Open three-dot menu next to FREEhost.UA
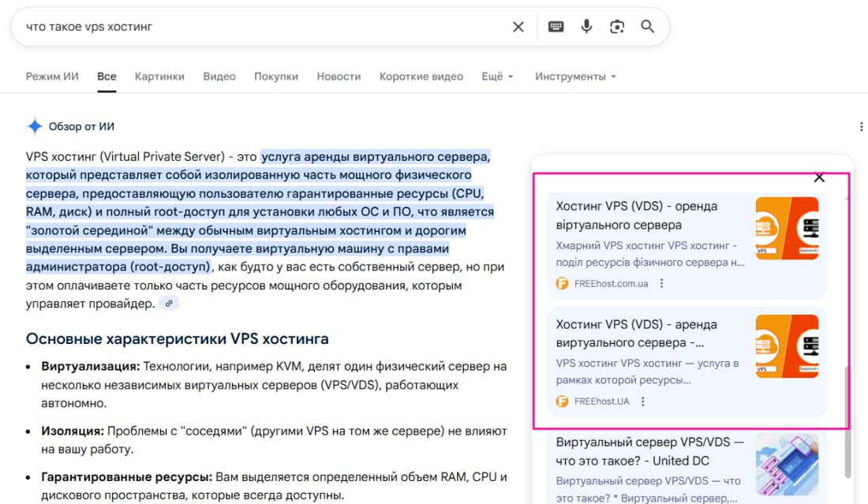The image size is (868, 504). 643,401
